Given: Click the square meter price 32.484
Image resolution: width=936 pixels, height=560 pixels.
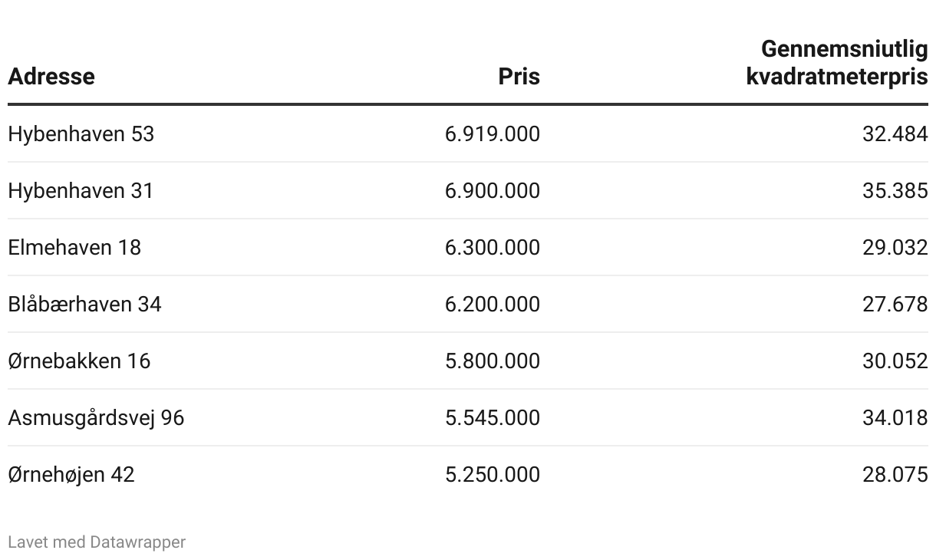Looking at the screenshot, I should click(x=895, y=134).
